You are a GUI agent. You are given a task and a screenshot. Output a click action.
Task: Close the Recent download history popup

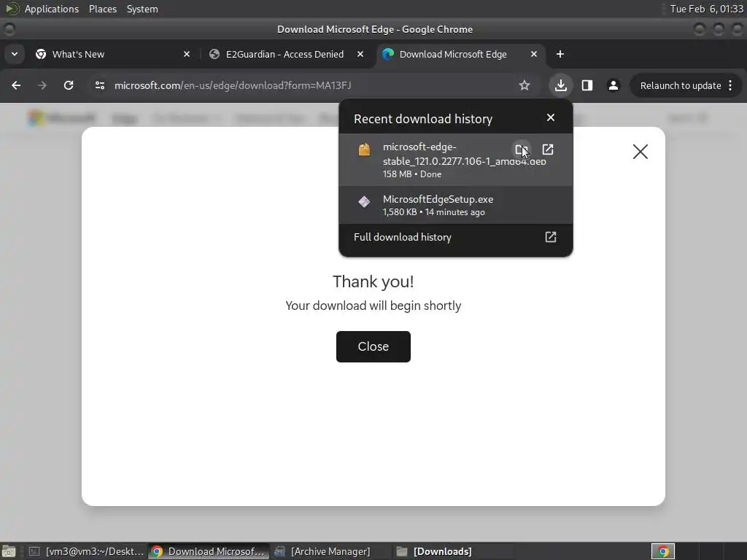point(551,117)
